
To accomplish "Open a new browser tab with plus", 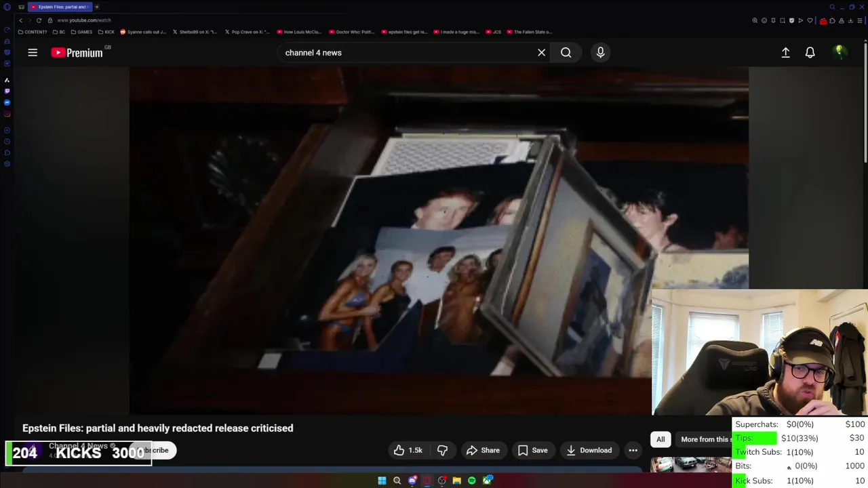I will point(97,7).
